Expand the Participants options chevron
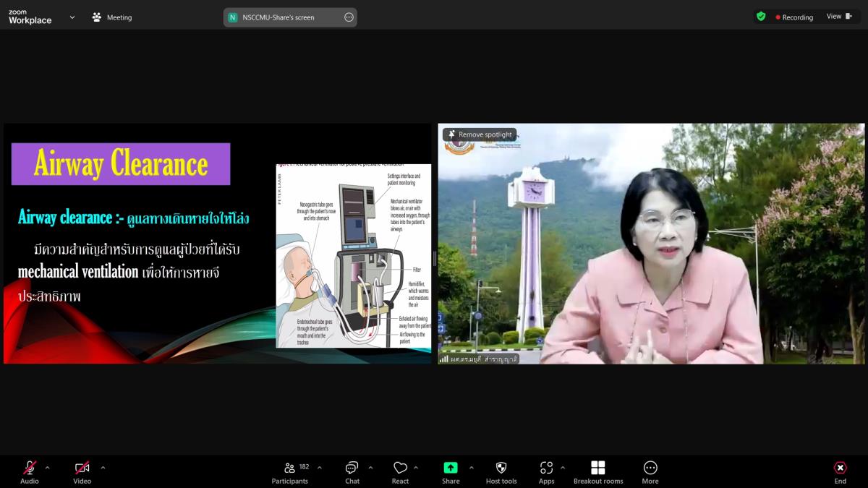Viewport: 868px width, 488px height. tap(320, 468)
